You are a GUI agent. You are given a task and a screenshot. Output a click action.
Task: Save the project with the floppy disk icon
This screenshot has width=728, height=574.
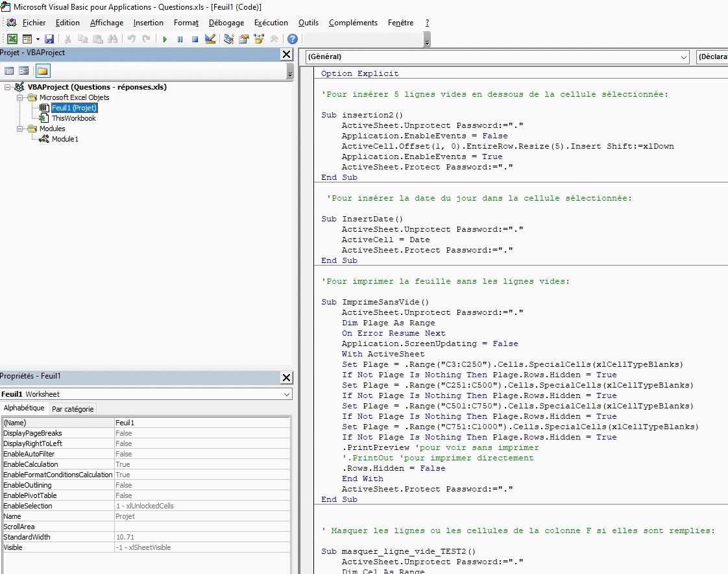pyautogui.click(x=49, y=39)
